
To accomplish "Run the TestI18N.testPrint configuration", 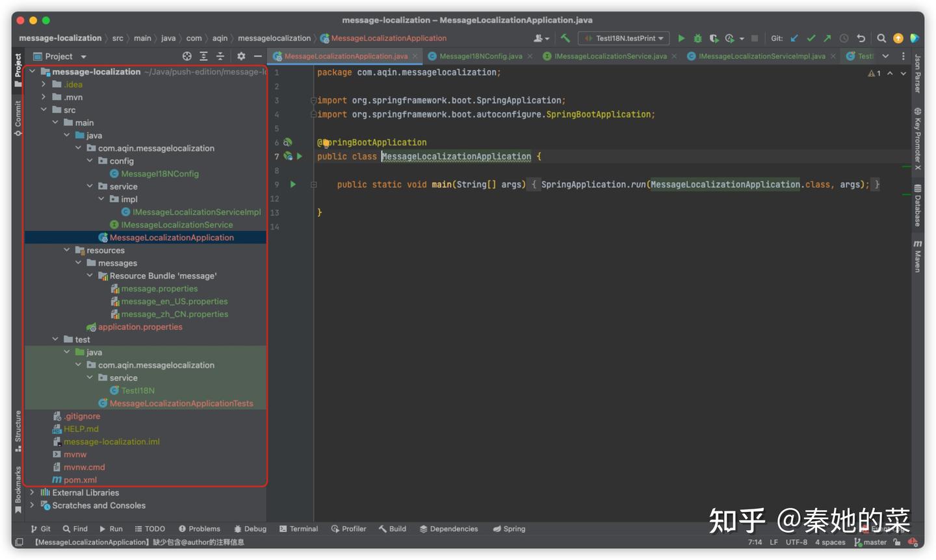I will point(681,38).
